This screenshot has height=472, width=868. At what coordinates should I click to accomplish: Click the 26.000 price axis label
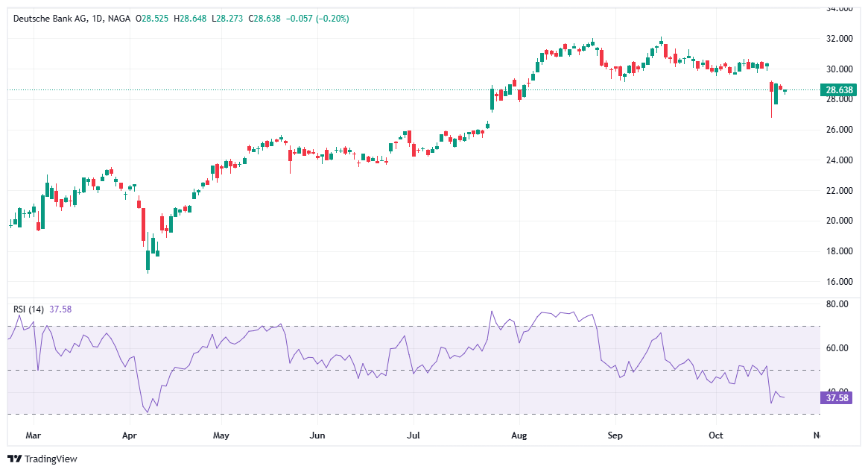click(839, 130)
